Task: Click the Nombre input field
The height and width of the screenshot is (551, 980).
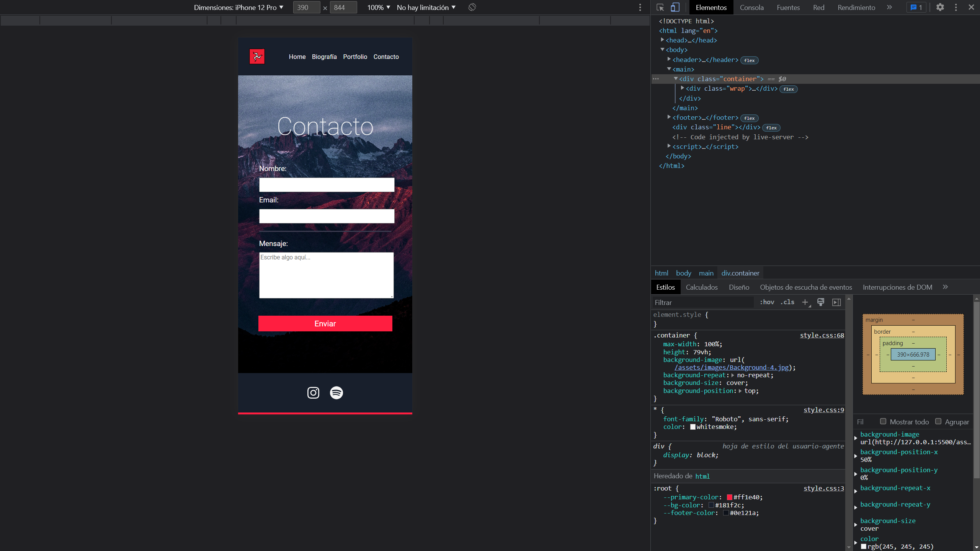Action: [327, 185]
